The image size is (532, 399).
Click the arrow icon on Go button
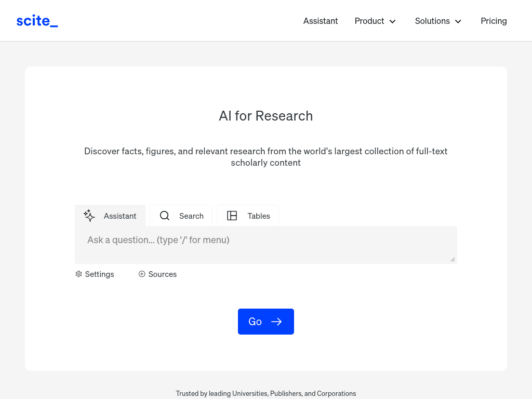click(276, 322)
